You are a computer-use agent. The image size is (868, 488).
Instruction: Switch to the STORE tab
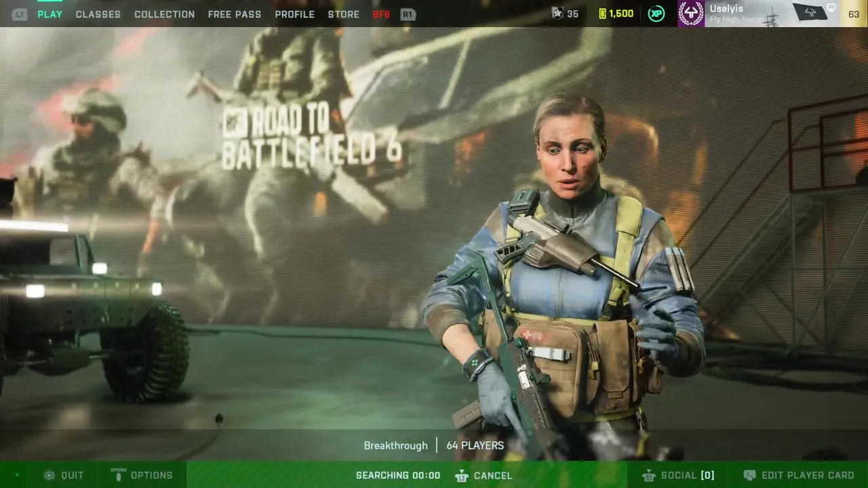coord(343,14)
